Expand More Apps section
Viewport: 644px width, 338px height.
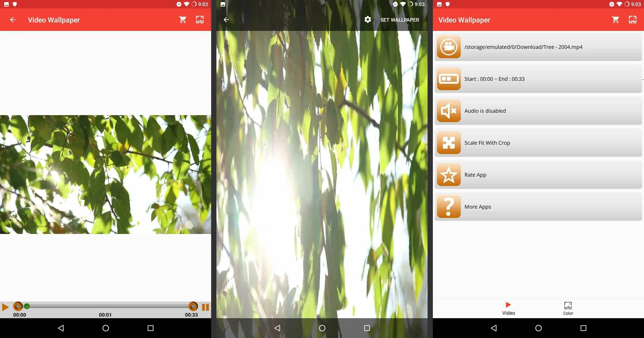539,206
